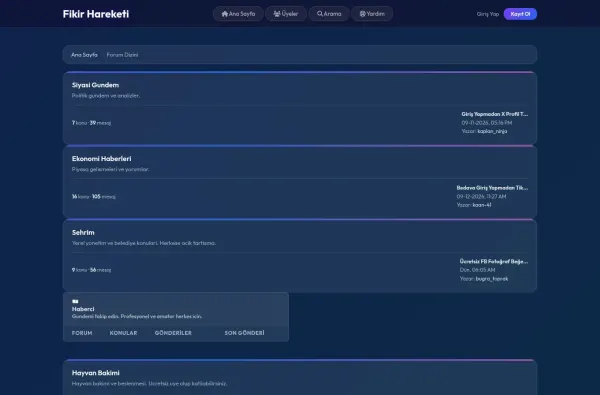Select Forum Dizini breadcrumb
This screenshot has width=600, height=395.
point(122,55)
